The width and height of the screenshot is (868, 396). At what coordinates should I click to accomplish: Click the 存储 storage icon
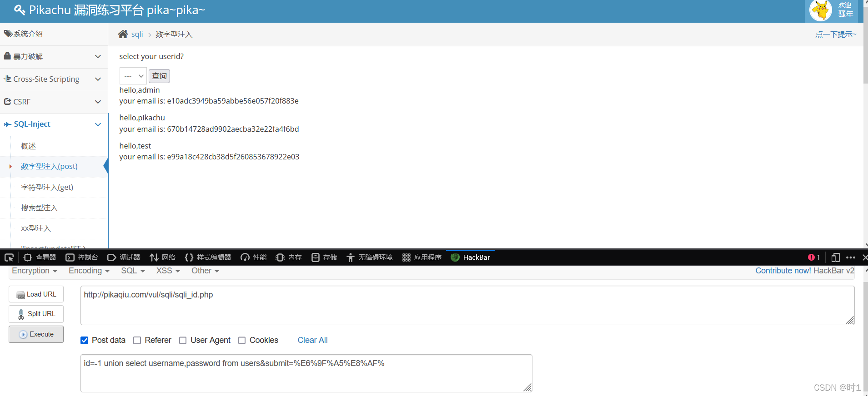(x=316, y=257)
